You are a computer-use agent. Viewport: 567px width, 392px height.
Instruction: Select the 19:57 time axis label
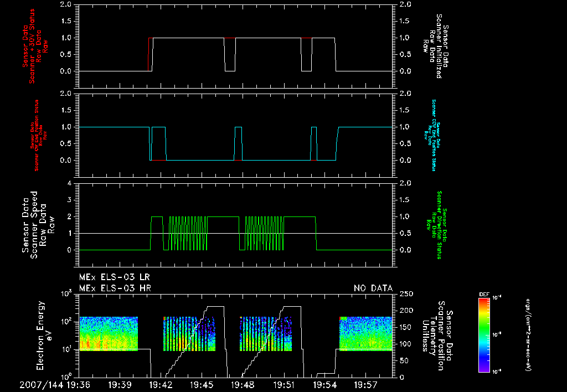[x=366, y=385]
